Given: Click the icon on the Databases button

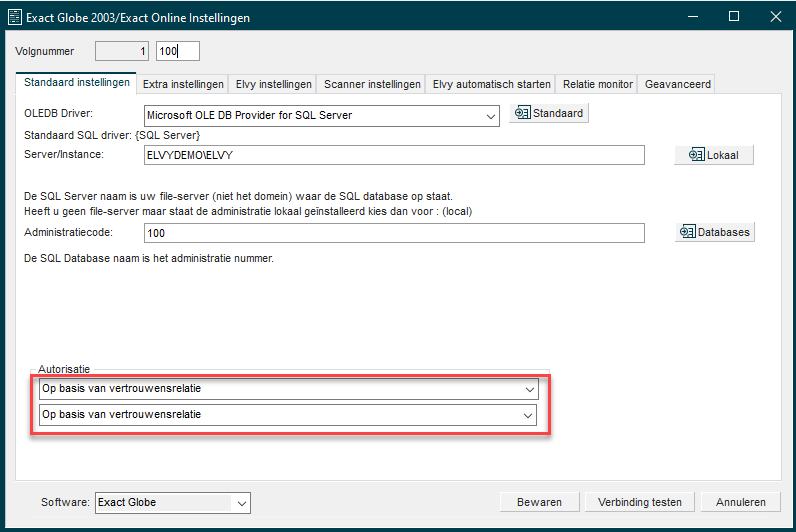Looking at the screenshot, I should click(x=687, y=231).
